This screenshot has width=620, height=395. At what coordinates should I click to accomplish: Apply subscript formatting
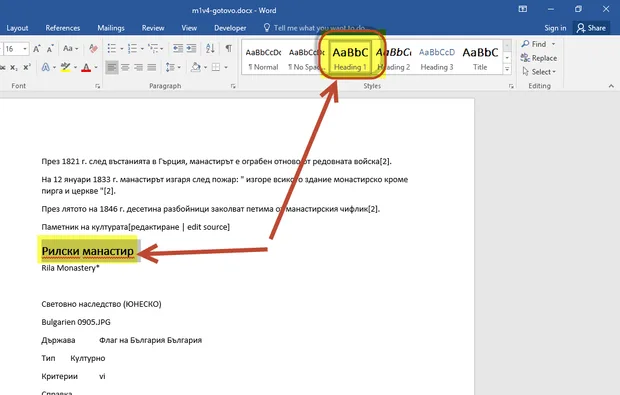pyautogui.click(x=14, y=67)
